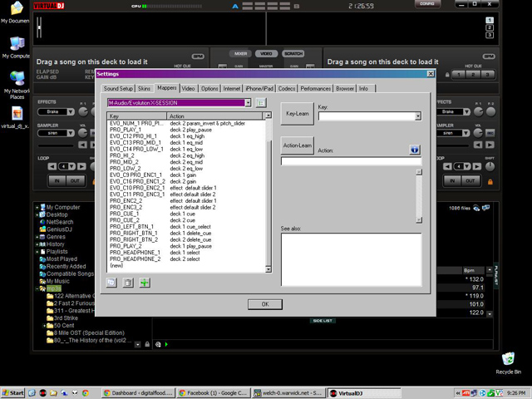Open left sampler siren dropdown

(71, 133)
